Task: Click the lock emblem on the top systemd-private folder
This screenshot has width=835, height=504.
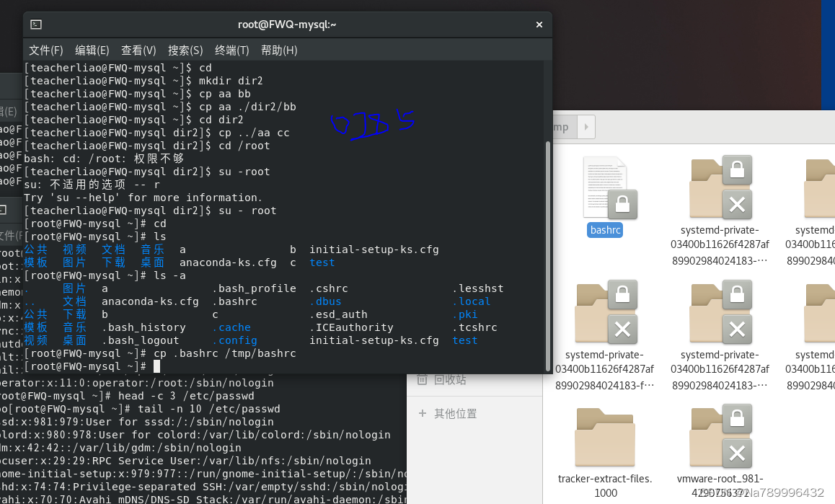Action: pyautogui.click(x=737, y=169)
